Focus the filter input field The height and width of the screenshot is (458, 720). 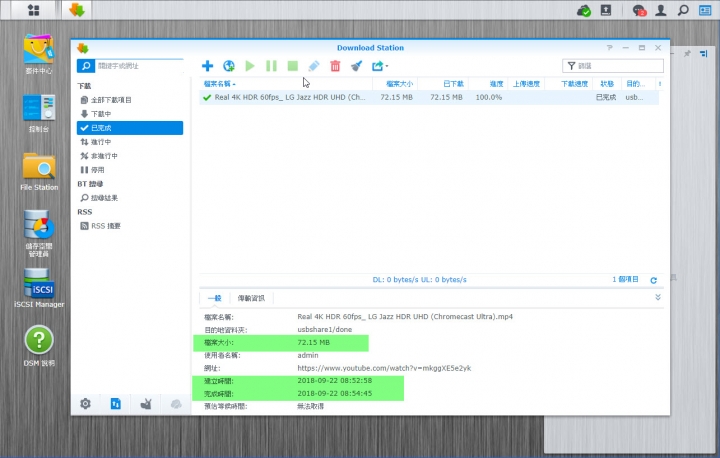click(x=613, y=66)
